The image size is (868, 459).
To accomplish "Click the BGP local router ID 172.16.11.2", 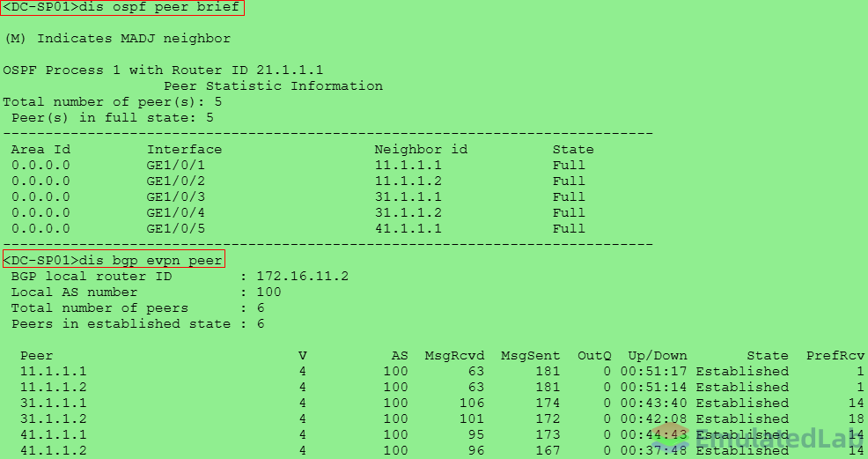I will tap(302, 277).
